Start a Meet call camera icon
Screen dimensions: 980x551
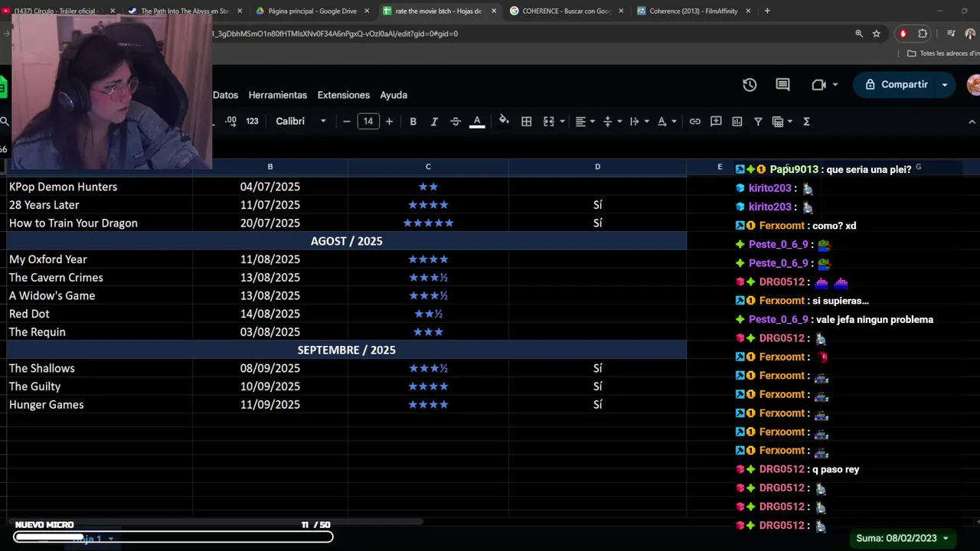point(818,85)
